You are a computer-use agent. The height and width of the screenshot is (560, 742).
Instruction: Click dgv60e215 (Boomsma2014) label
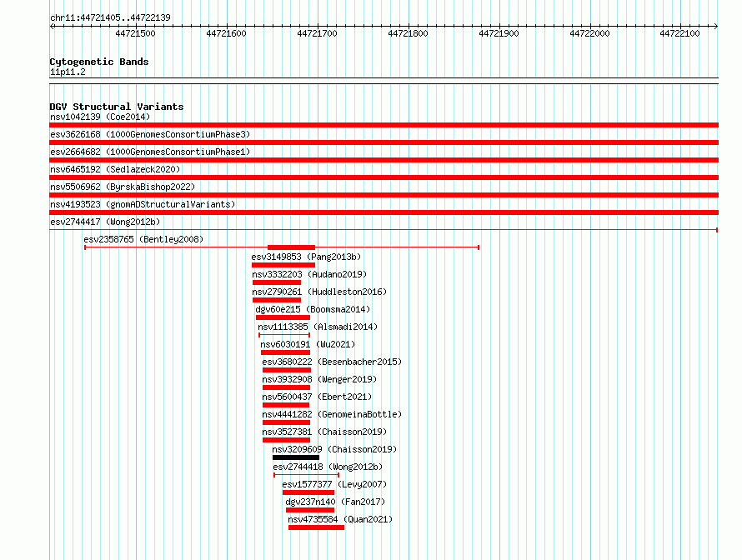313,309
